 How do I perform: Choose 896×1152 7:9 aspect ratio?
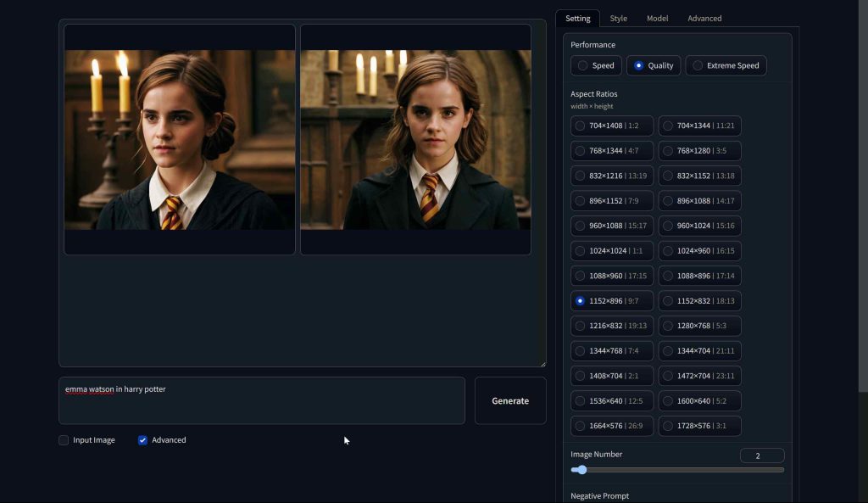point(612,200)
